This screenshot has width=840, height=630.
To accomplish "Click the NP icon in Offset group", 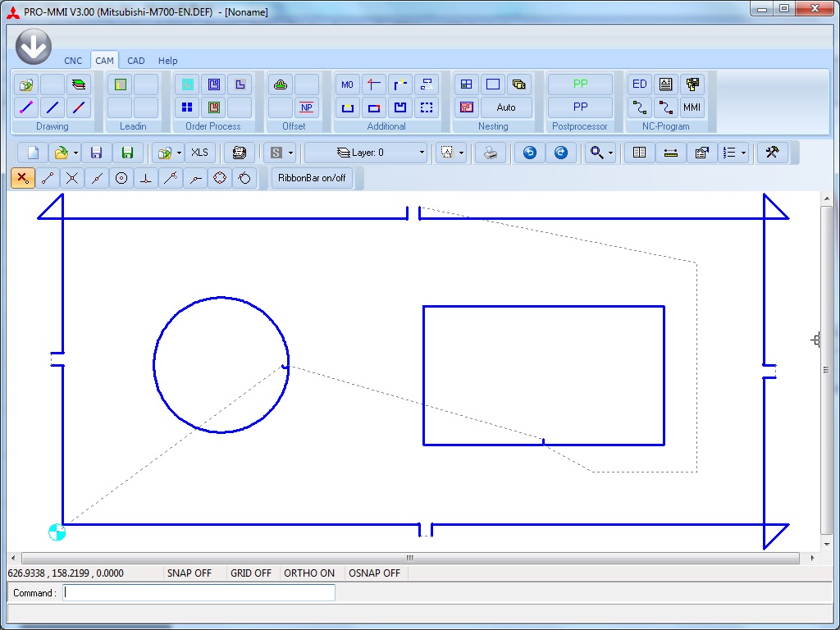I will [306, 107].
